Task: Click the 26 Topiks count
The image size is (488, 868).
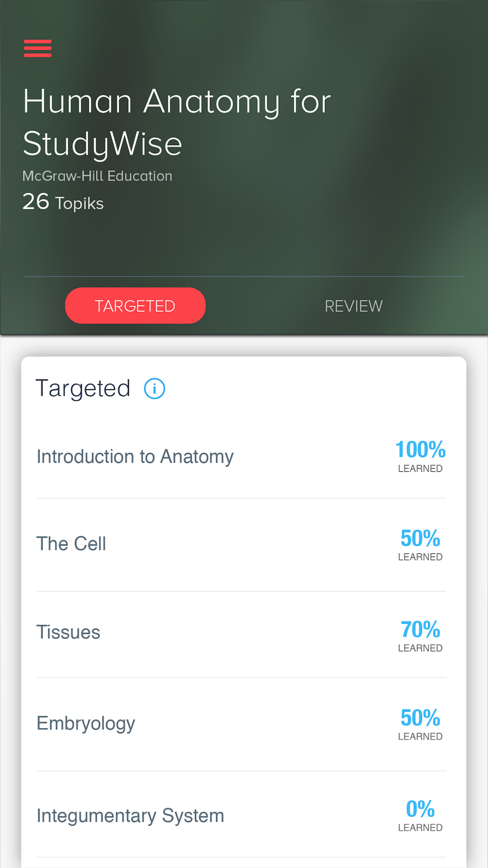Action: pyautogui.click(x=63, y=202)
